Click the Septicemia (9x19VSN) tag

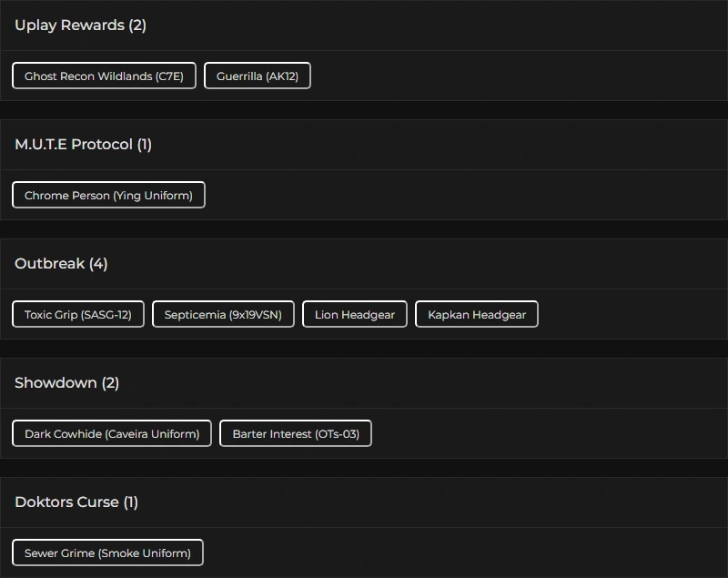pyautogui.click(x=223, y=315)
